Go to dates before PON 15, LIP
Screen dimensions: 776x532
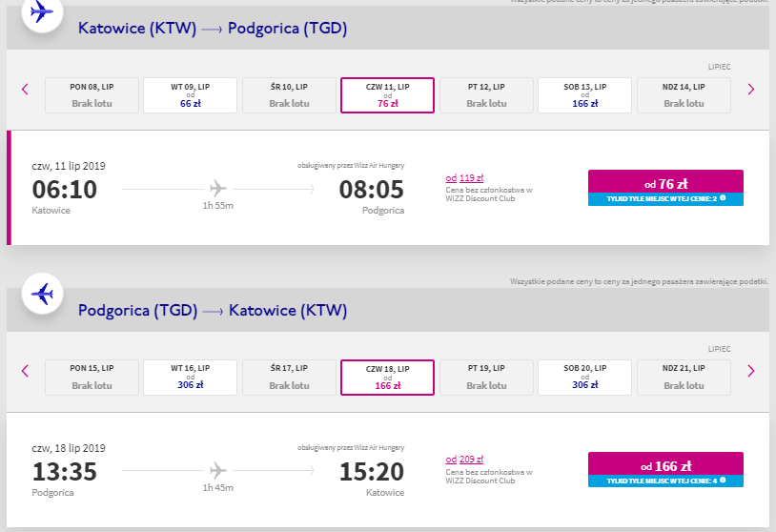25,371
